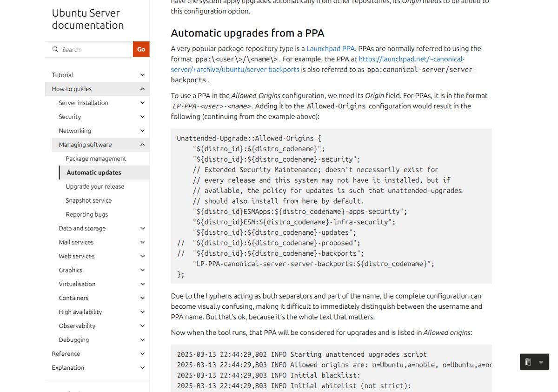Open the bottom-right widget dropdown arrow
This screenshot has width=558, height=392.
[541, 362]
